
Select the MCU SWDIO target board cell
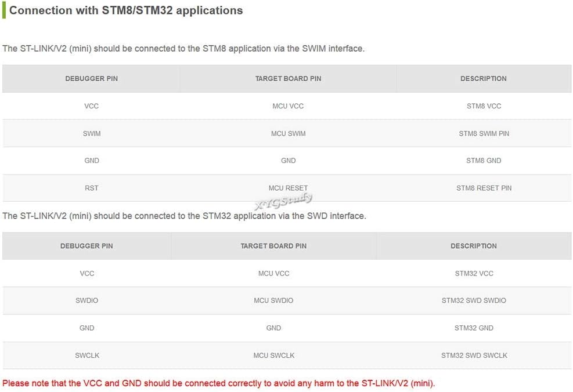click(x=273, y=300)
